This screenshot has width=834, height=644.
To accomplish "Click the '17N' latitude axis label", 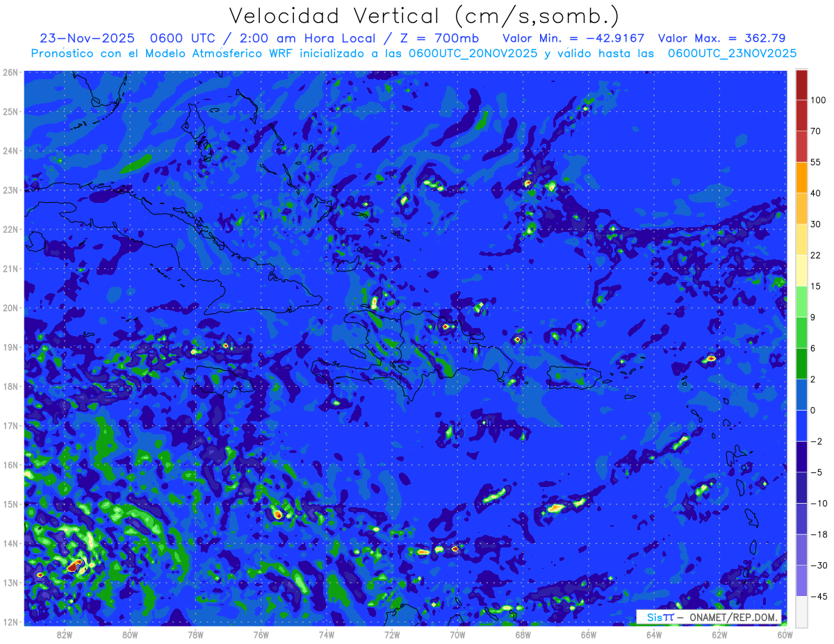I will click(10, 426).
